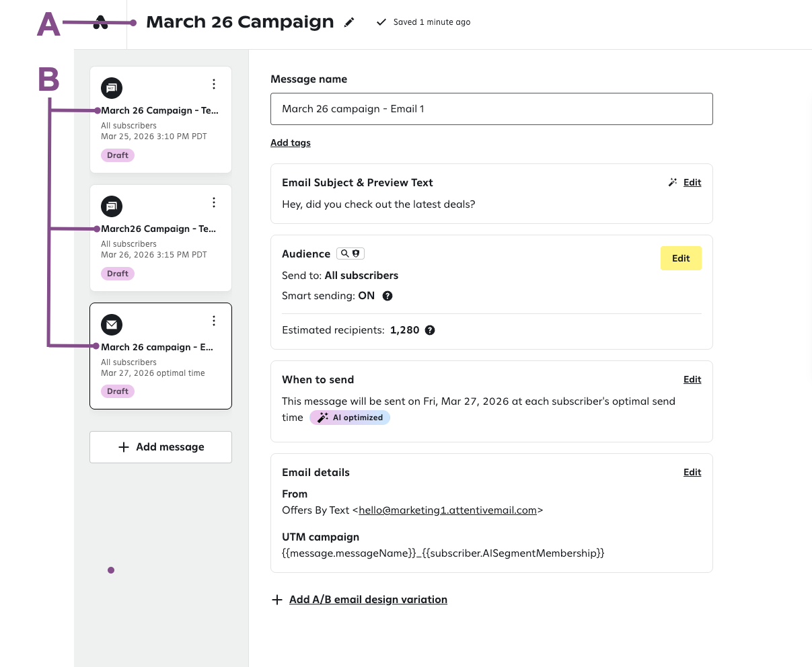812x667 pixels.
Task: Click Smart sending help question mark icon
Action: point(387,296)
